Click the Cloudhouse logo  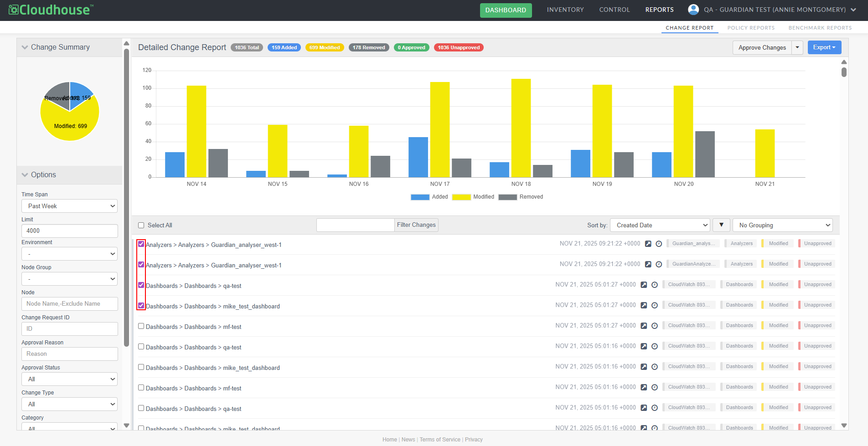click(51, 10)
